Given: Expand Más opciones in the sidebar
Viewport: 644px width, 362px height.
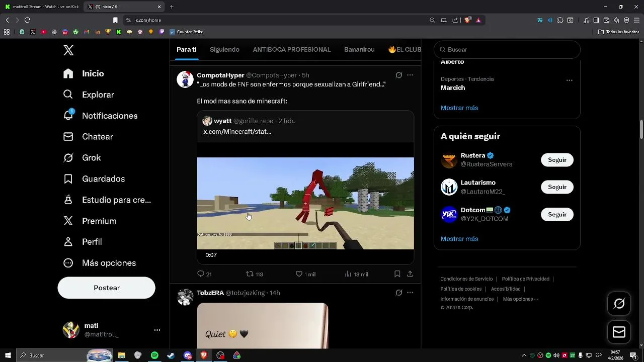Looking at the screenshot, I should coord(100,263).
